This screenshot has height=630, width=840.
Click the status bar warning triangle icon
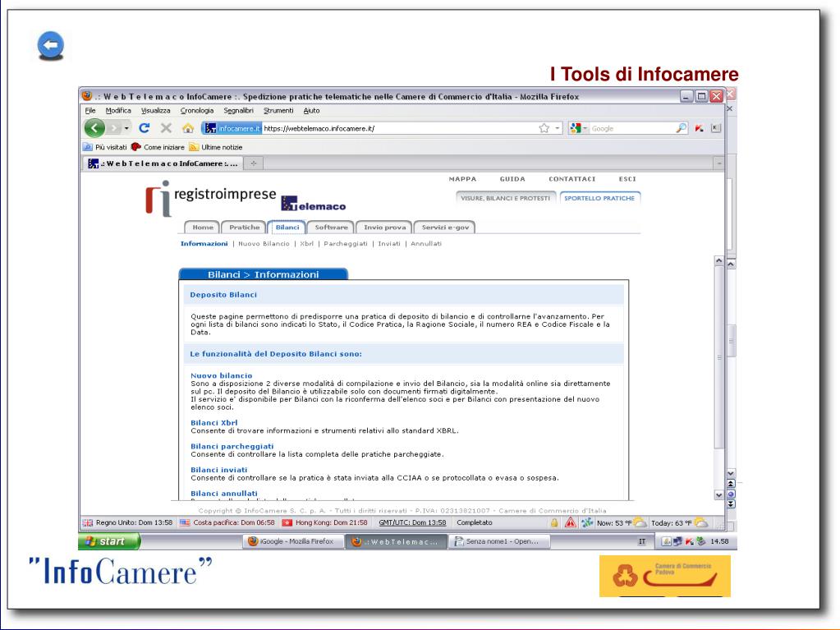click(x=571, y=522)
